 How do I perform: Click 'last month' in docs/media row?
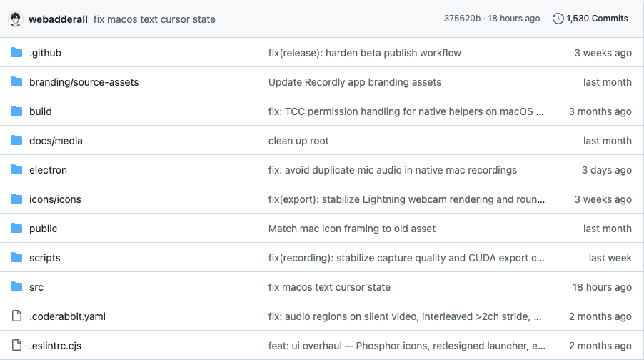607,141
